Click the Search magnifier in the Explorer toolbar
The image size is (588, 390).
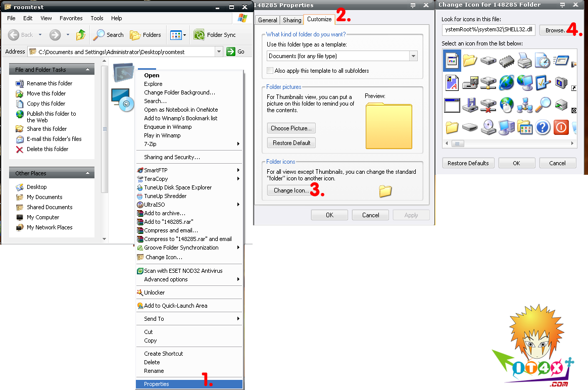click(x=99, y=35)
